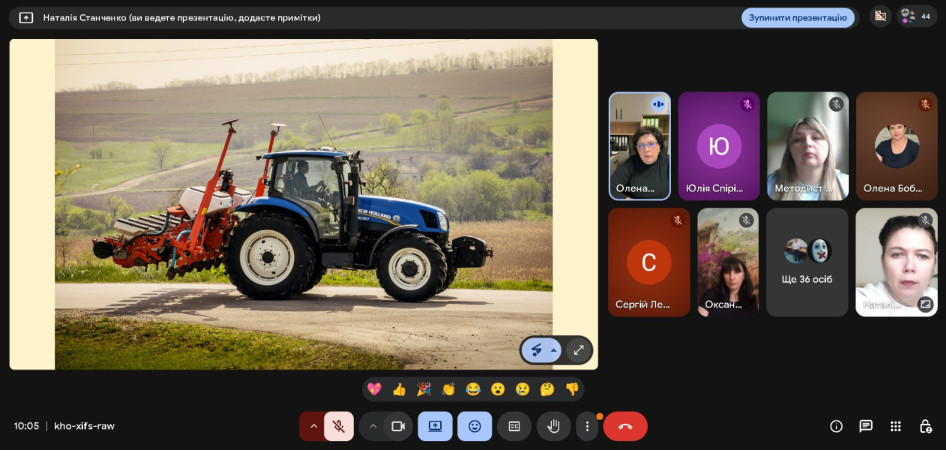This screenshot has width=946, height=450.
Task: Click Зупинити презентацію button
Action: click(x=797, y=17)
